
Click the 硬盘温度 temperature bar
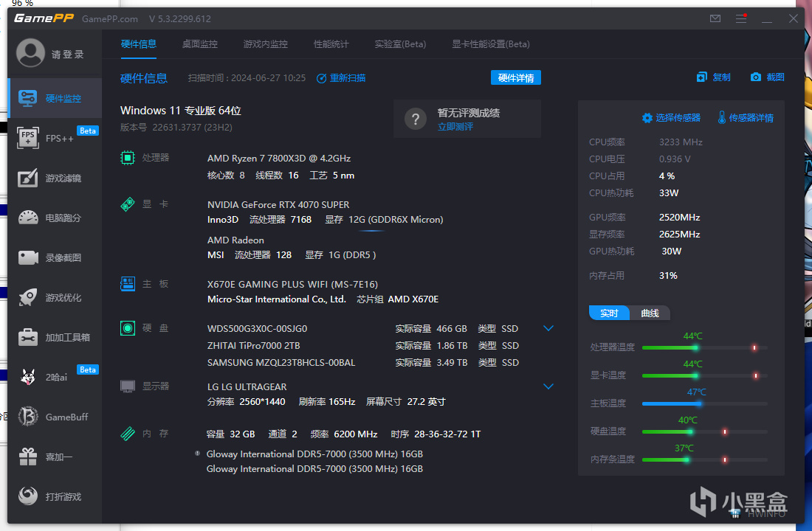[x=705, y=431]
